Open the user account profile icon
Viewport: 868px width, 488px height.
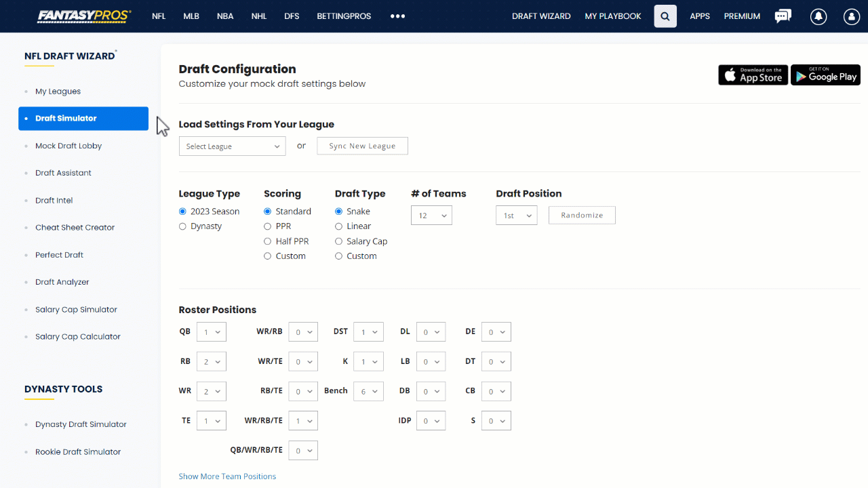coord(852,16)
